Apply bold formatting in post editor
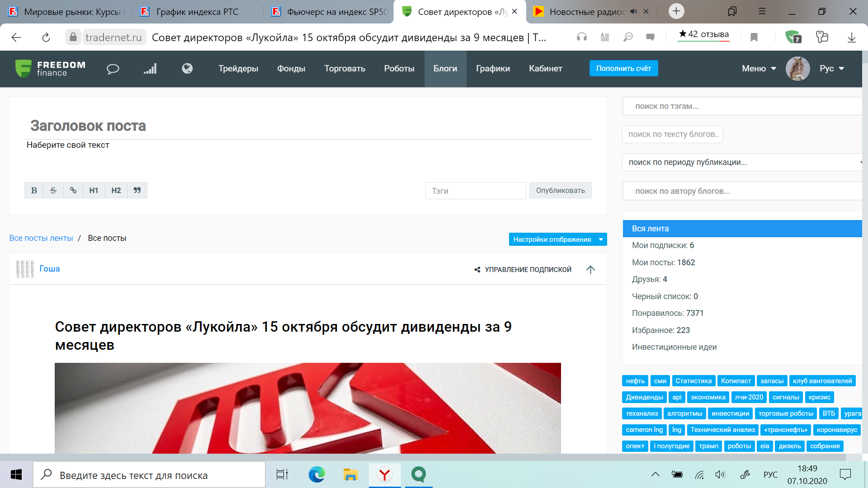Image resolution: width=868 pixels, height=488 pixels. tap(34, 190)
